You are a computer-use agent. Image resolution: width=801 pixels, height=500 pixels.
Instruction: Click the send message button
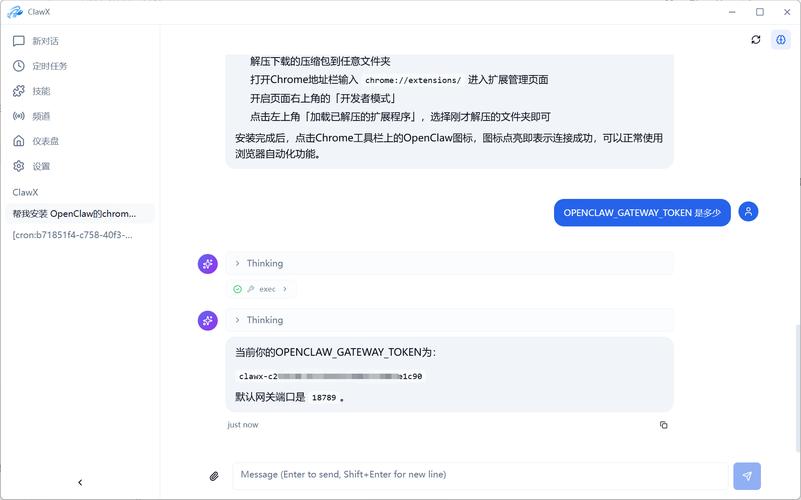[747, 476]
